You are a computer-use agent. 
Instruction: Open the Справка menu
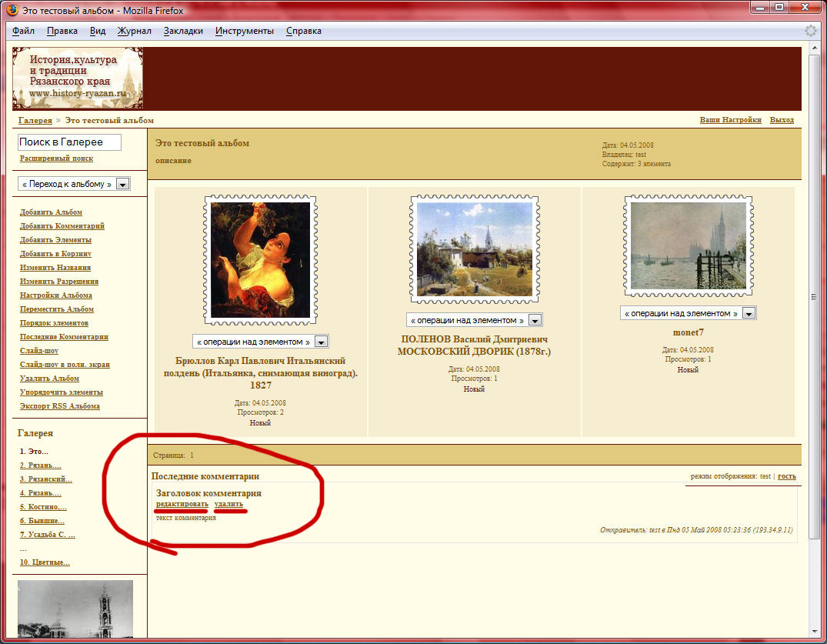tap(304, 31)
